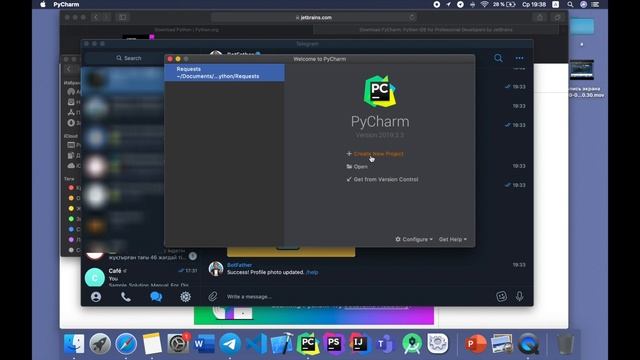640x360 pixels.
Task: Click the Safari share icon
Action: (x=540, y=17)
